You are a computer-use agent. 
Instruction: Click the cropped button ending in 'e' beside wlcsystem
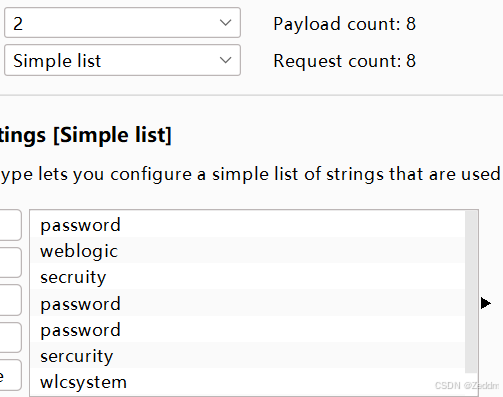point(10,375)
